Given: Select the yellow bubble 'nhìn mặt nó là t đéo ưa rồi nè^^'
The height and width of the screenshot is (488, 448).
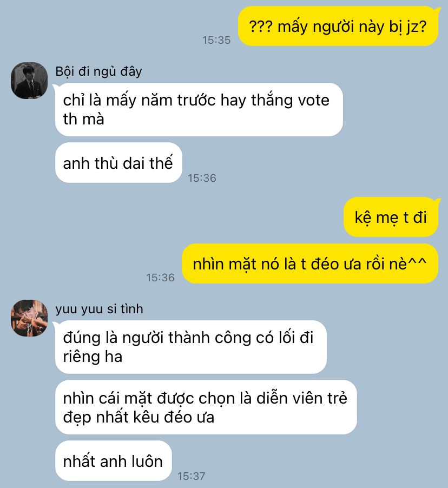Looking at the screenshot, I should point(310,263).
